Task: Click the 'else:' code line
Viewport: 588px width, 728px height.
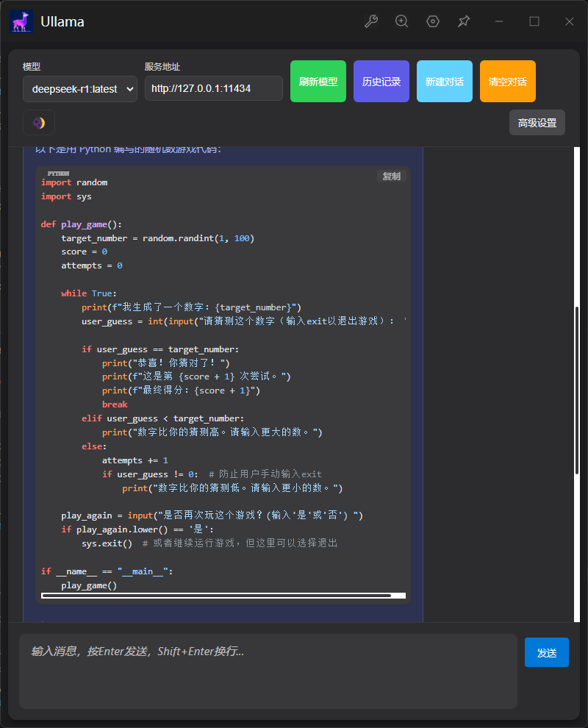Action: pos(94,446)
